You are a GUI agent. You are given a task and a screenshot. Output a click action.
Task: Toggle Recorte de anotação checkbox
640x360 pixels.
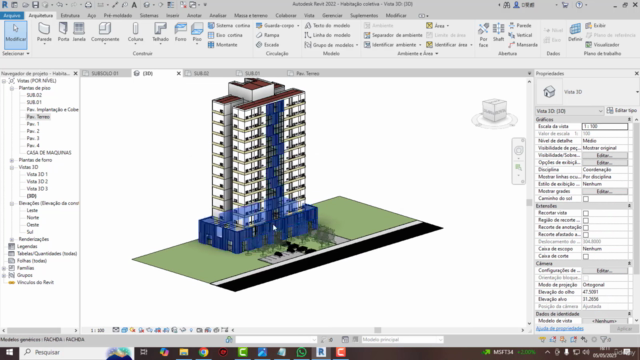[586, 227]
